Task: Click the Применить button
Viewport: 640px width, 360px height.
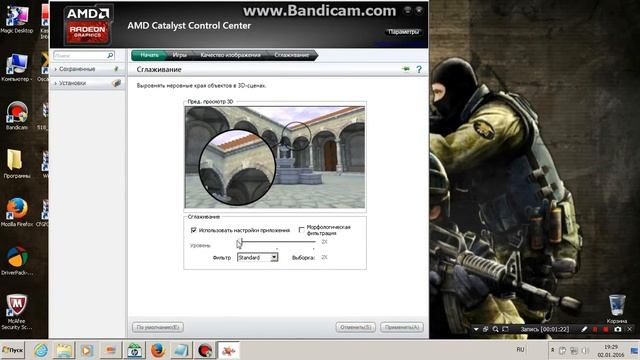Action: point(402,327)
